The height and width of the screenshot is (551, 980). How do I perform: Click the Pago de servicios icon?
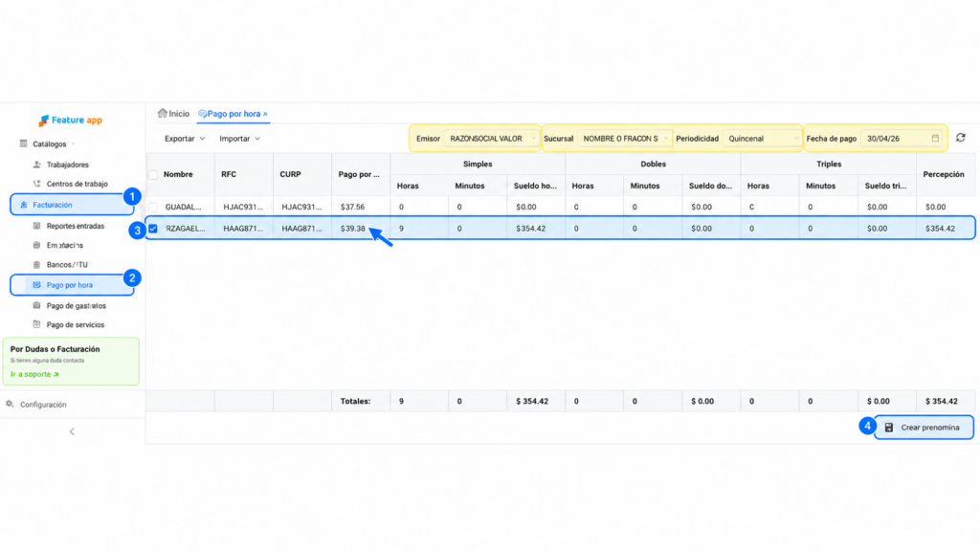(37, 325)
